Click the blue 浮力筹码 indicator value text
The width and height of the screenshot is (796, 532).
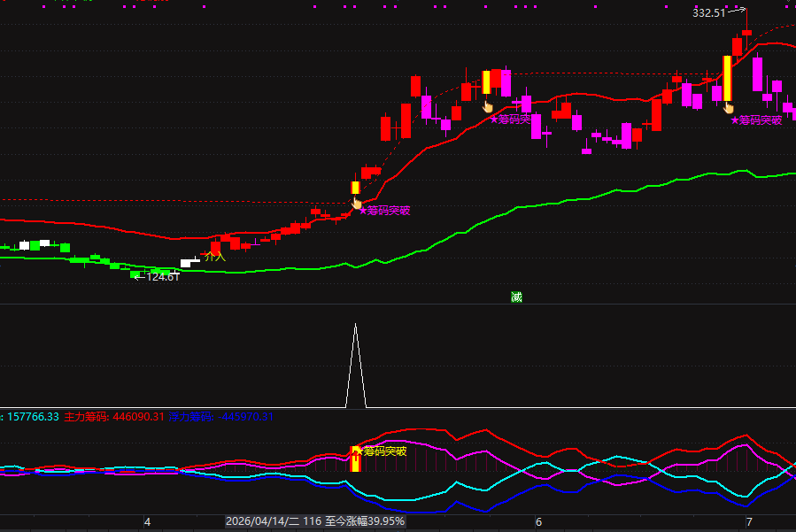220,417
